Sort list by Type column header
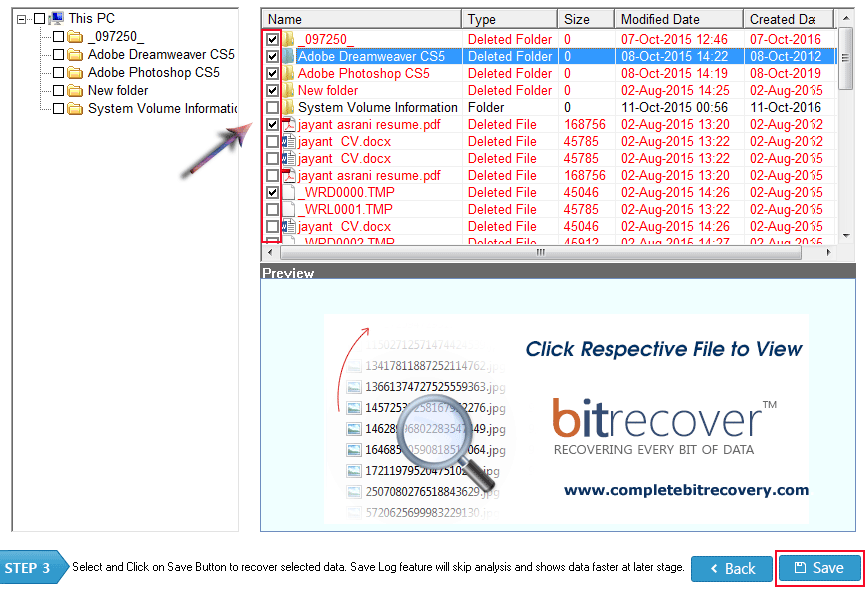This screenshot has height=591, width=866. 510,19
